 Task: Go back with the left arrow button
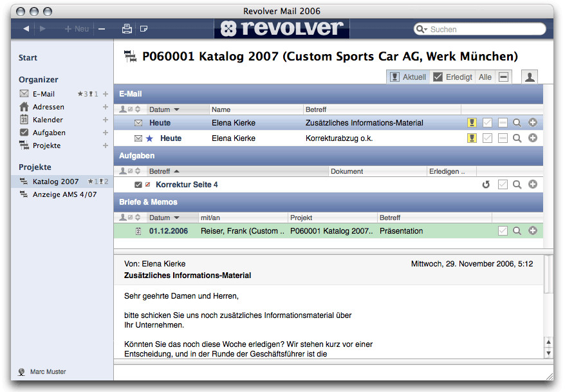[26, 29]
